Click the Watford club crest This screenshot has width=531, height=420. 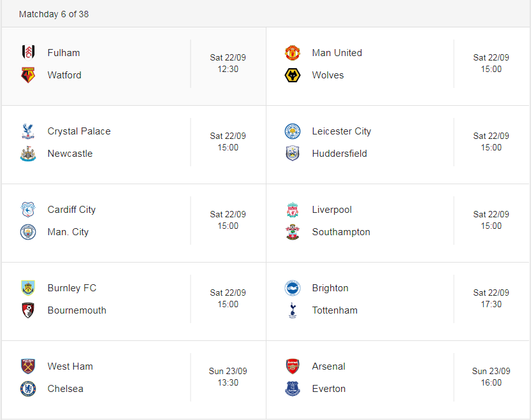(x=28, y=75)
